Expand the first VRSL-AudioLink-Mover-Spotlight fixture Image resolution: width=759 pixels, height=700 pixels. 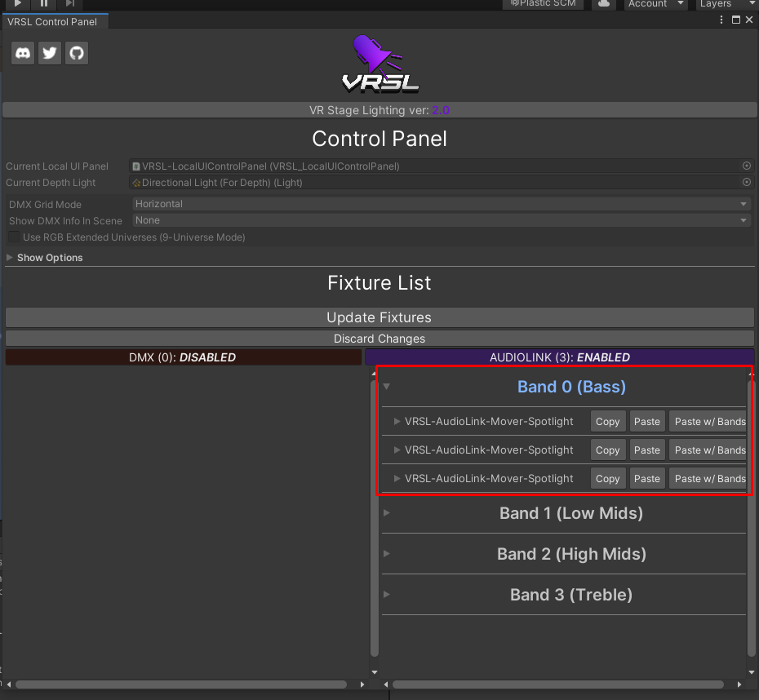coord(397,421)
